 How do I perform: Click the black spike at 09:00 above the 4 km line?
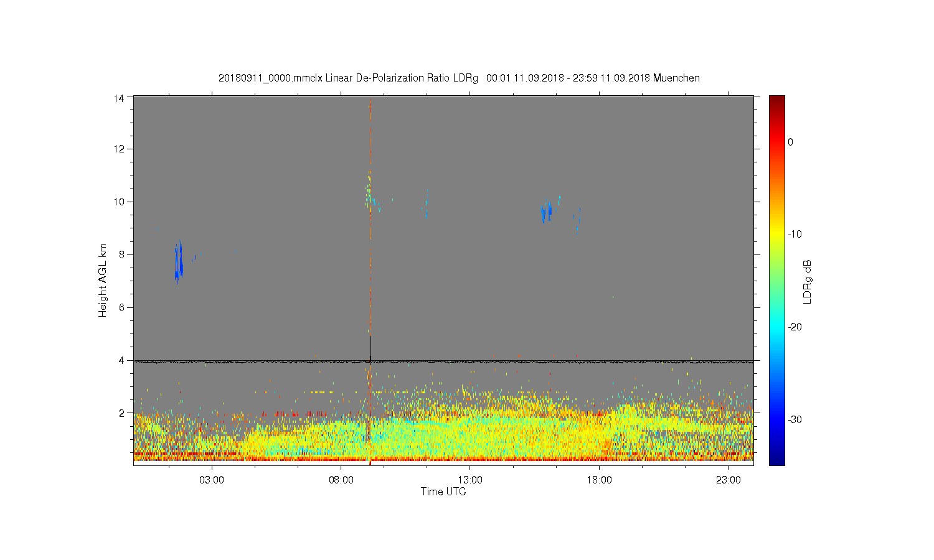point(370,348)
